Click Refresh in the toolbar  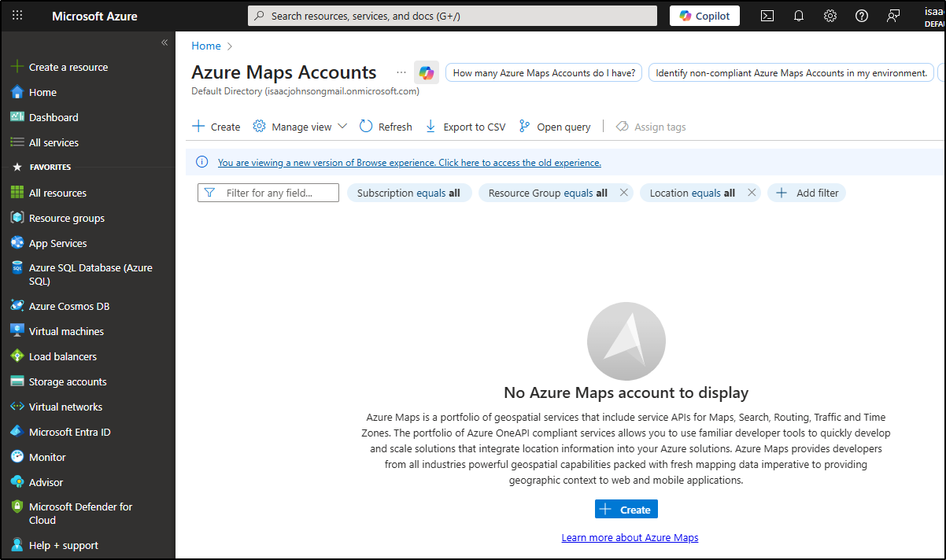click(x=386, y=127)
